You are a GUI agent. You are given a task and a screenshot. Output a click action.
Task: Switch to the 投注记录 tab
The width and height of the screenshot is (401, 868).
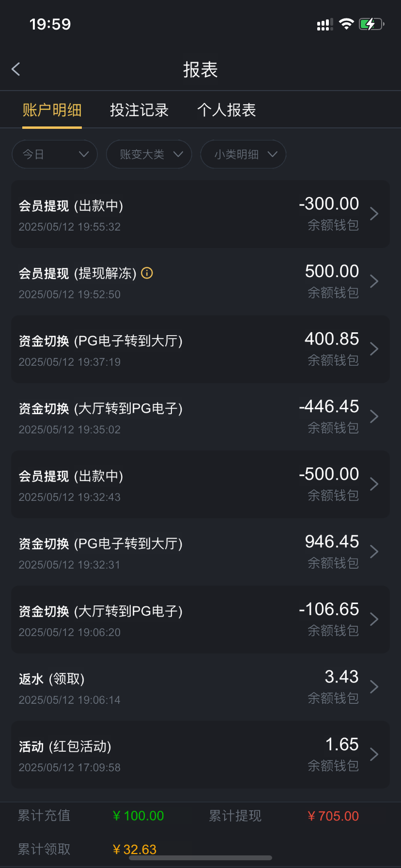tap(139, 110)
